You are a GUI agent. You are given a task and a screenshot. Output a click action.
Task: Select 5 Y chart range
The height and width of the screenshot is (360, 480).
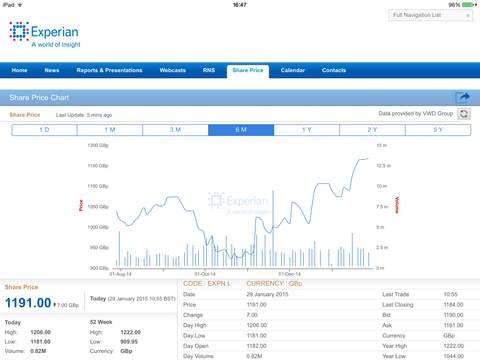(438, 130)
